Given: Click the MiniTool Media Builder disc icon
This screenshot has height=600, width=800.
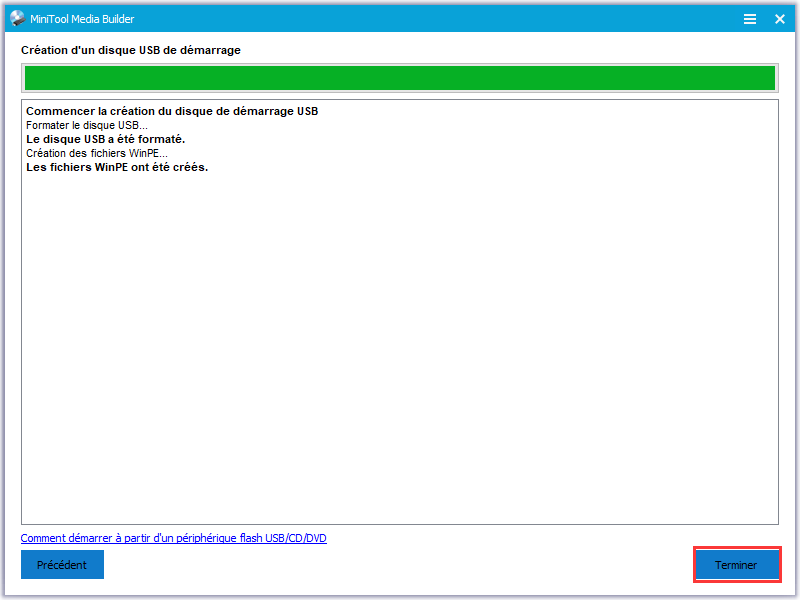Looking at the screenshot, I should pos(17,18).
